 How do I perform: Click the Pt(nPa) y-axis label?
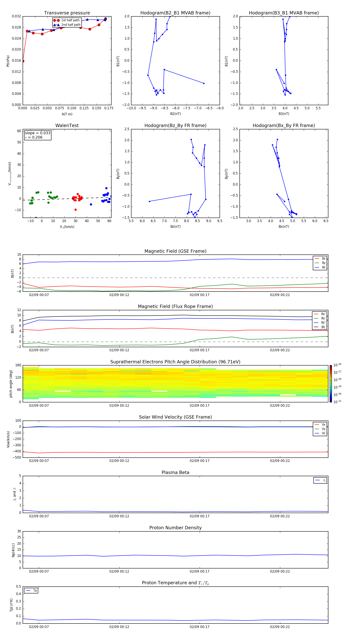click(x=8, y=61)
